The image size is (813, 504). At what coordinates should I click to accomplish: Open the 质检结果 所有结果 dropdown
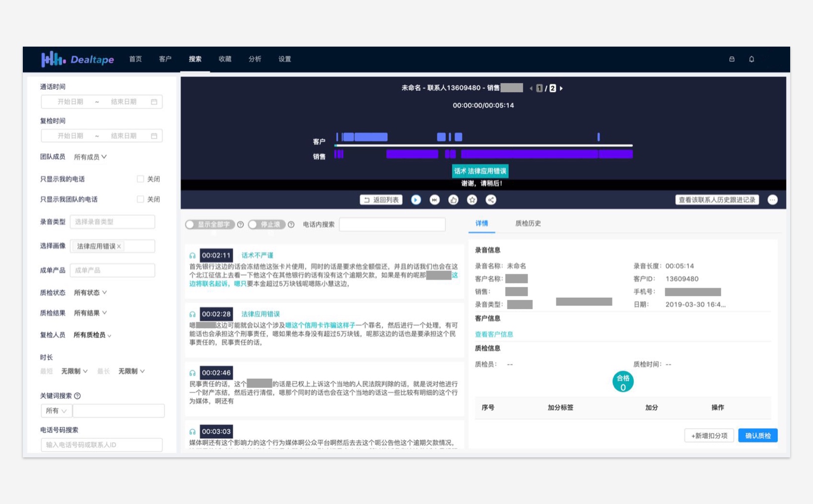click(x=90, y=313)
